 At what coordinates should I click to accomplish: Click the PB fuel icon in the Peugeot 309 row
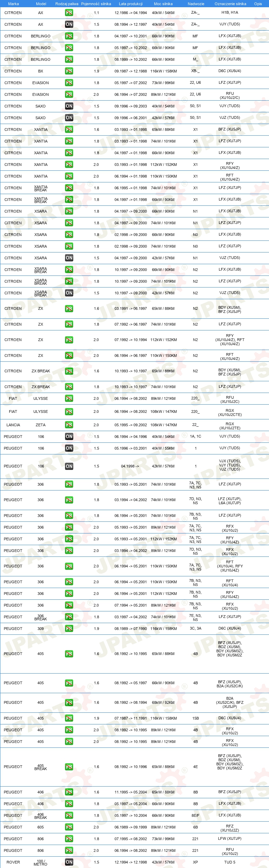tap(69, 629)
